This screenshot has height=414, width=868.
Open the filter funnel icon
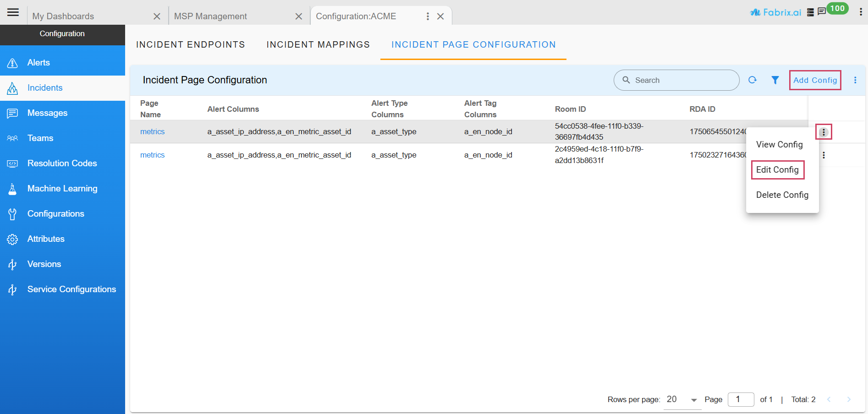point(775,80)
